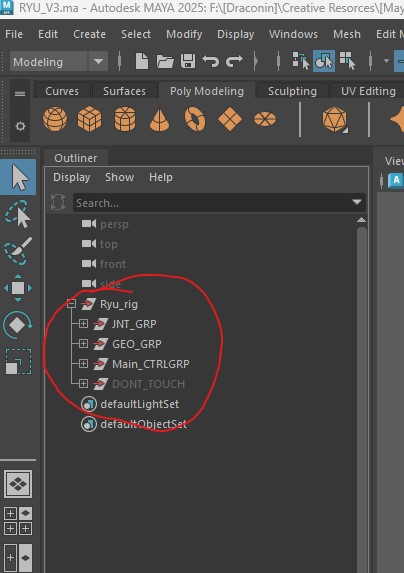Open shelf settings gear icon
This screenshot has height=573, width=404.
click(20, 126)
